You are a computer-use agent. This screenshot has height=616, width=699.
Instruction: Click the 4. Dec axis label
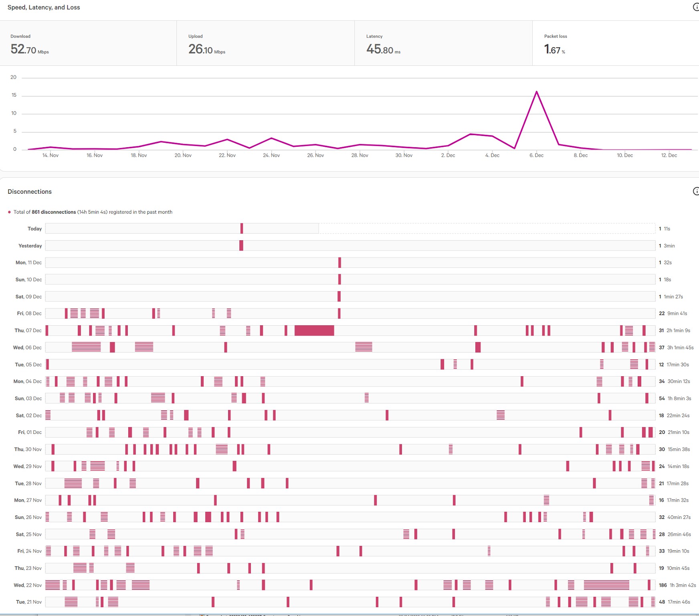click(x=492, y=155)
